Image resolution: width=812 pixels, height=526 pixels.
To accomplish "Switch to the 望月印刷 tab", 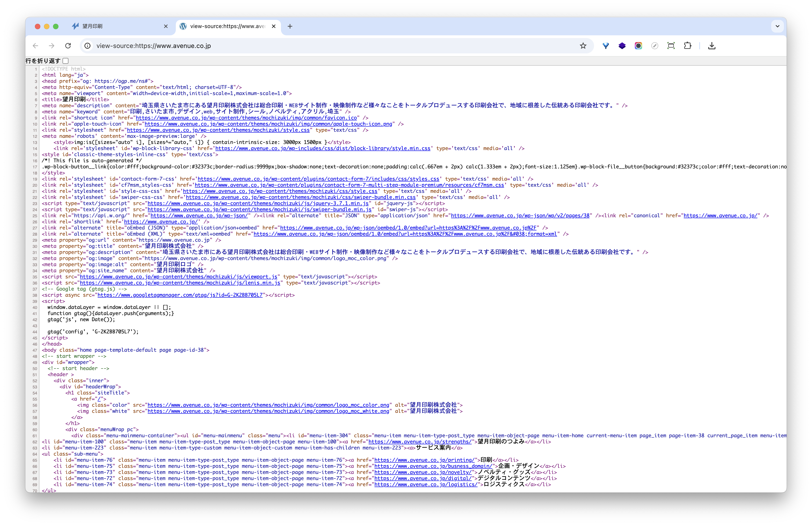I will (x=116, y=26).
